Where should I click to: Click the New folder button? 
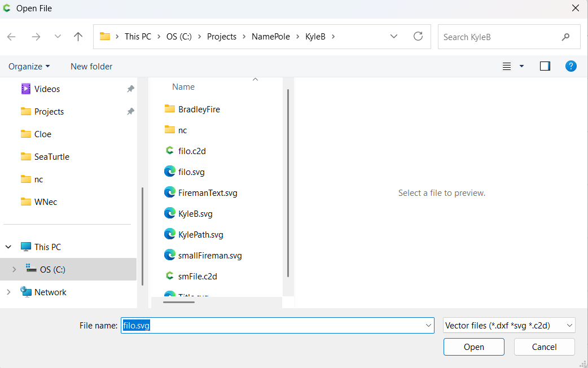91,67
